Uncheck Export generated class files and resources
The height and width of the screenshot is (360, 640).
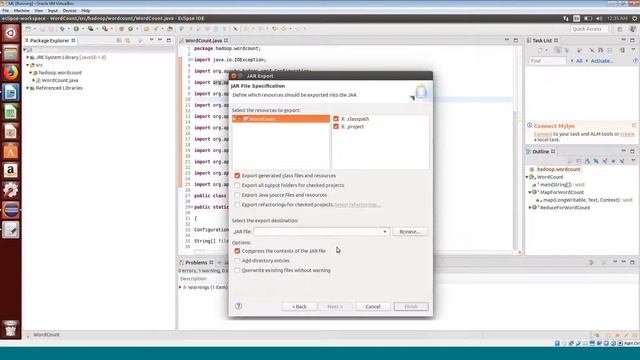[x=237, y=176]
